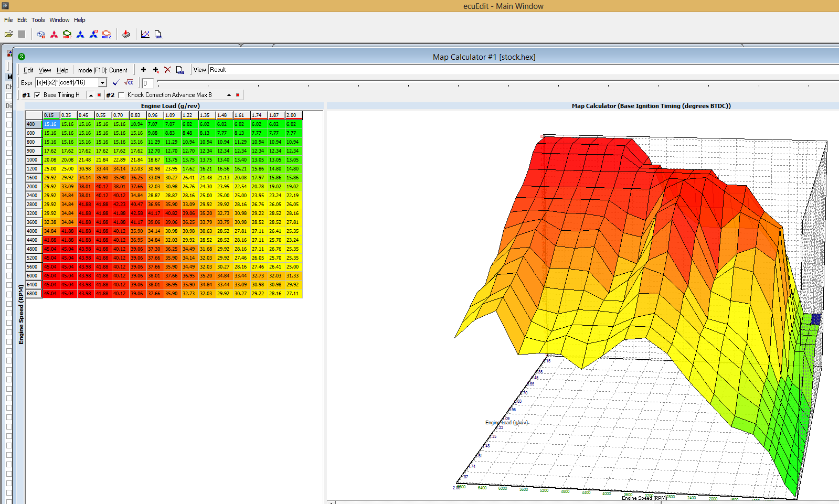
Task: Open the Window menu
Action: (x=59, y=20)
